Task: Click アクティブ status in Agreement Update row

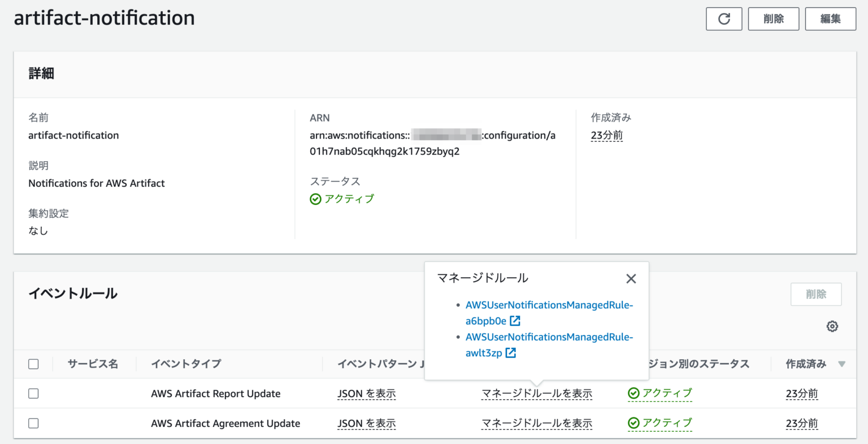Action: (660, 423)
